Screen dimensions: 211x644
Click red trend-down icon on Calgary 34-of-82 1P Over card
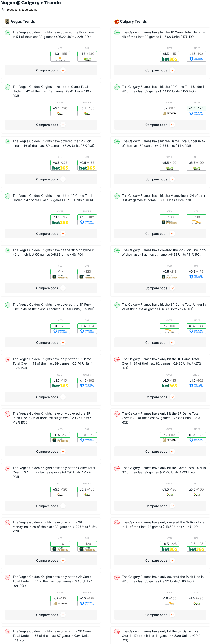click(117, 359)
